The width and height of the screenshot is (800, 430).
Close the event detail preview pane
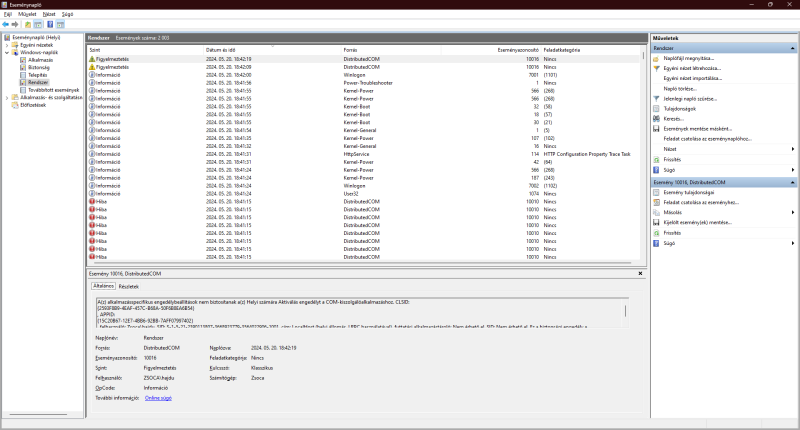(x=640, y=273)
